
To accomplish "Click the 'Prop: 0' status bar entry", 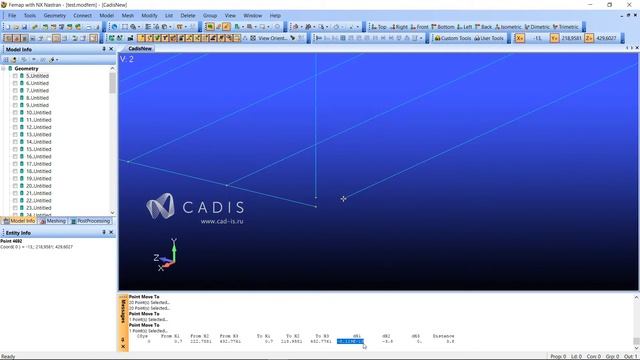I will pos(558,357).
